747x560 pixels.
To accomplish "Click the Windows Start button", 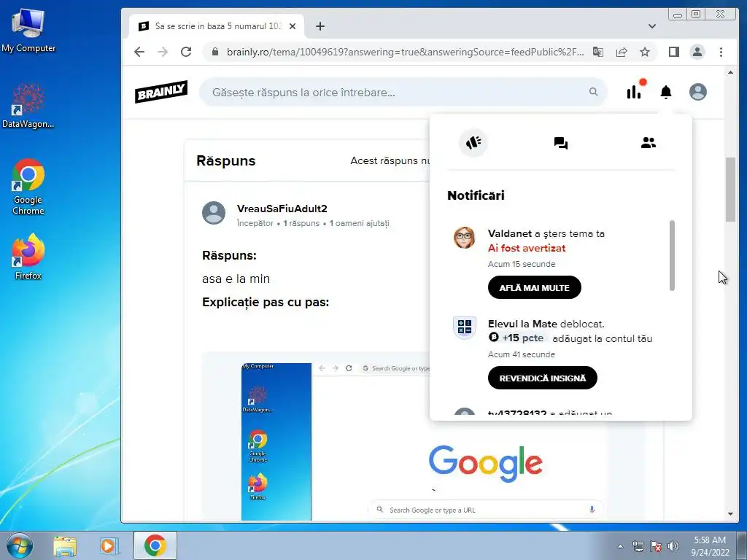I will [20, 545].
